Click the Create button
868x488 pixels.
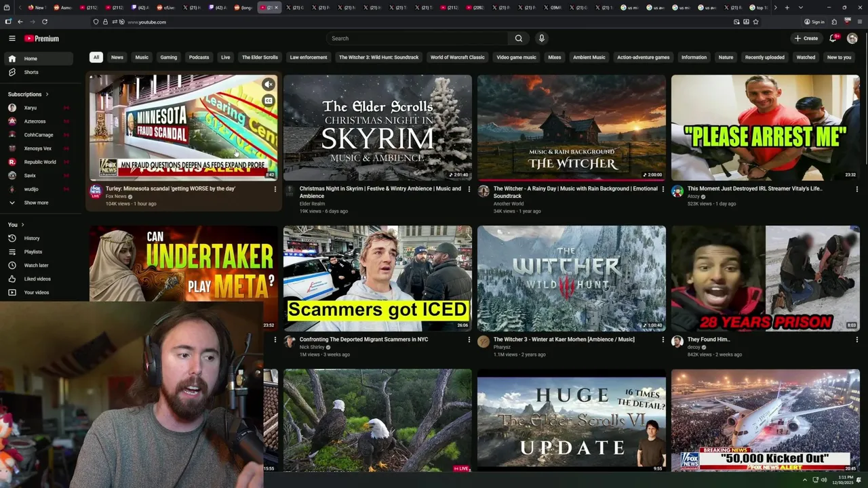point(806,39)
